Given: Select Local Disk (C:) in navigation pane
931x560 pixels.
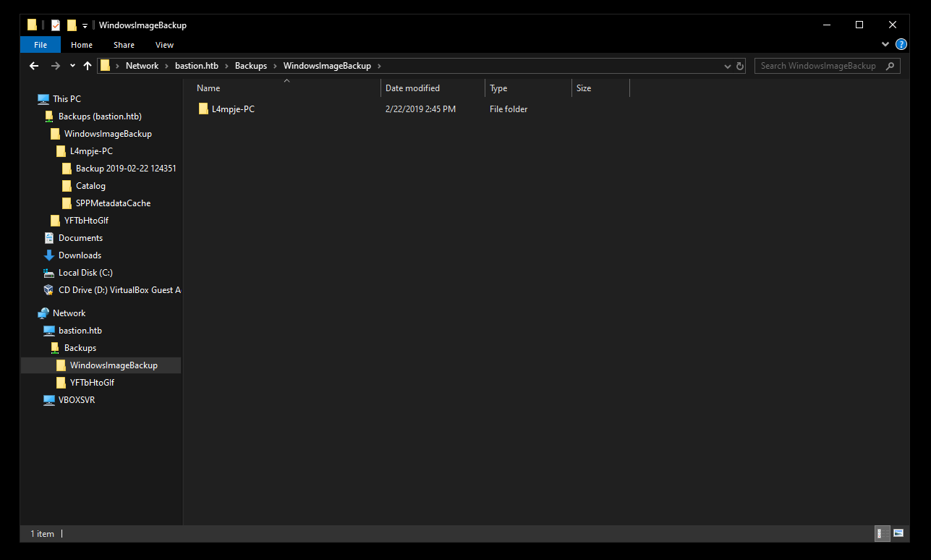Looking at the screenshot, I should (85, 273).
